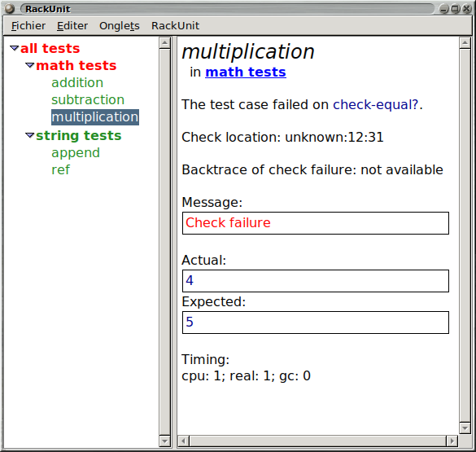Follow the math tests hyperlink

pyautogui.click(x=246, y=72)
